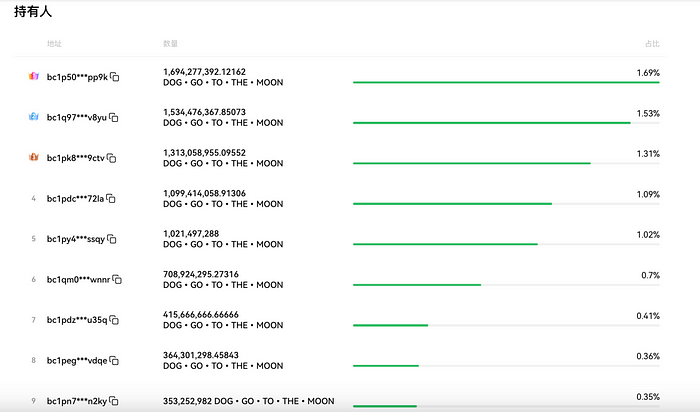Click copy icon beside bc1peg***vdqe
The width and height of the screenshot is (700, 412).
click(115, 361)
